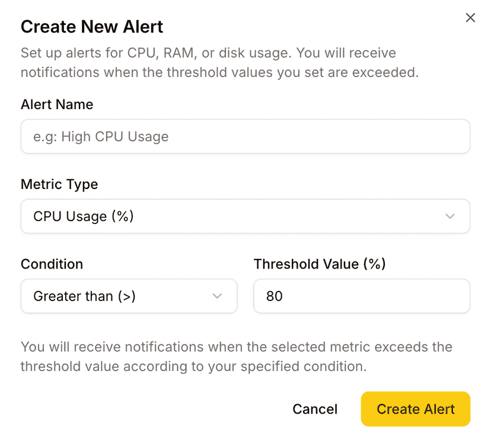Select the 80 threshold value text
Viewport: 491px width, 448px height.
tap(275, 296)
